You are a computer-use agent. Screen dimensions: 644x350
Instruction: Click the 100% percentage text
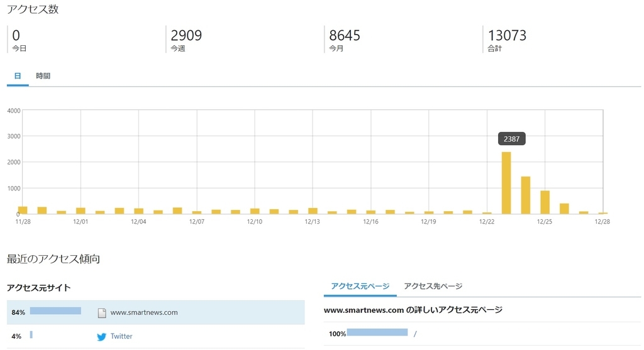pos(337,334)
